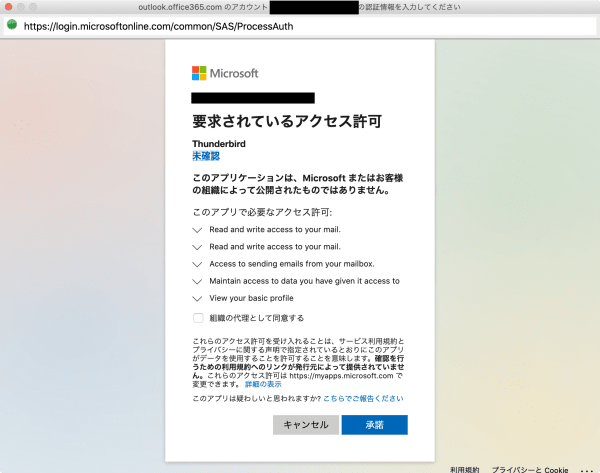Image resolution: width=600 pixels, height=473 pixels.
Task: Click the Microsoft logo
Action: click(x=225, y=73)
